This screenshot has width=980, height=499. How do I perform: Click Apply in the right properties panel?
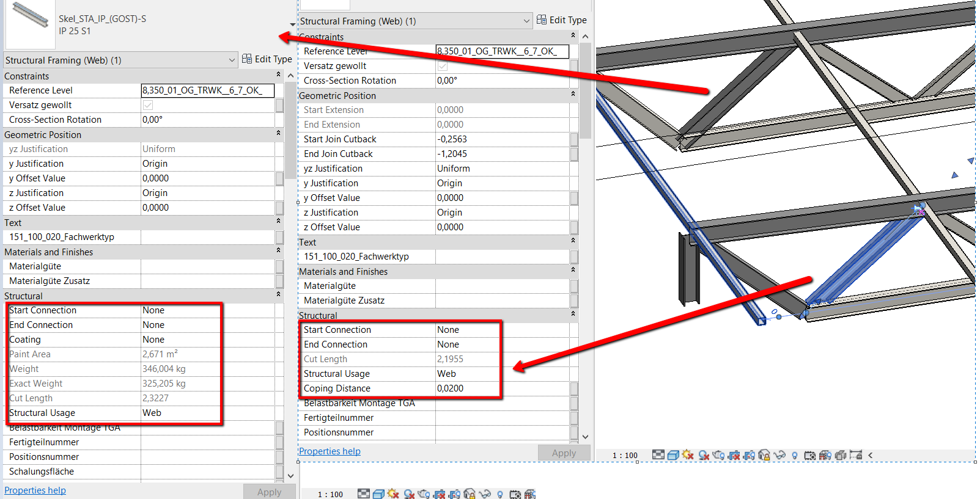point(564,453)
